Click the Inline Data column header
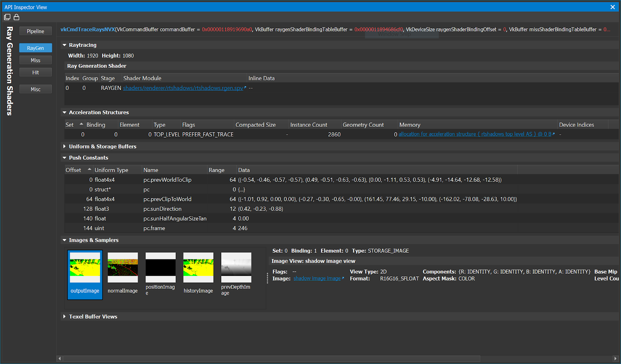Screen dimensions: 621x364 (432, 78)
